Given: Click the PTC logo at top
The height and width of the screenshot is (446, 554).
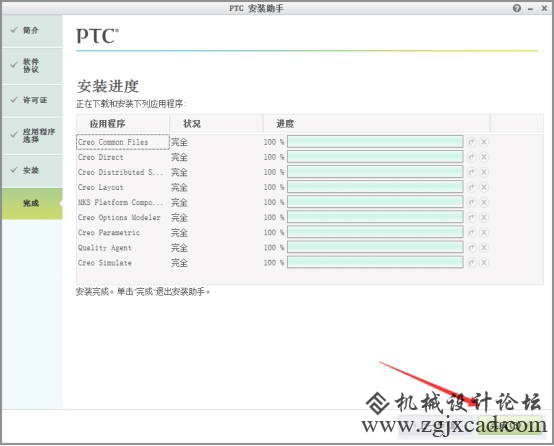Looking at the screenshot, I should (98, 36).
